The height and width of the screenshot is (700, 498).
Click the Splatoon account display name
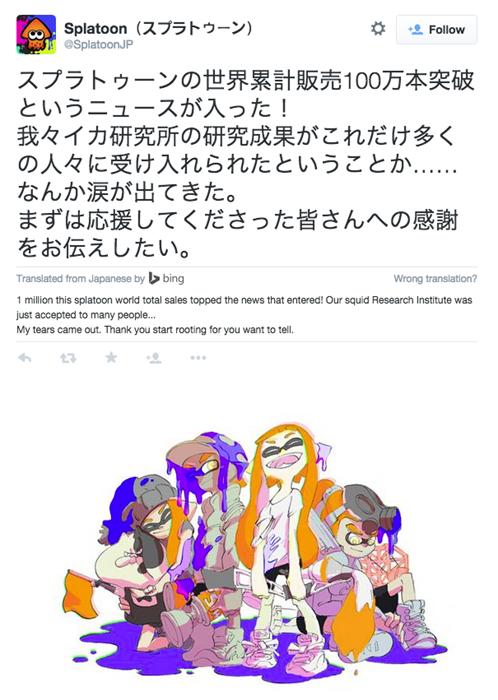(x=158, y=28)
